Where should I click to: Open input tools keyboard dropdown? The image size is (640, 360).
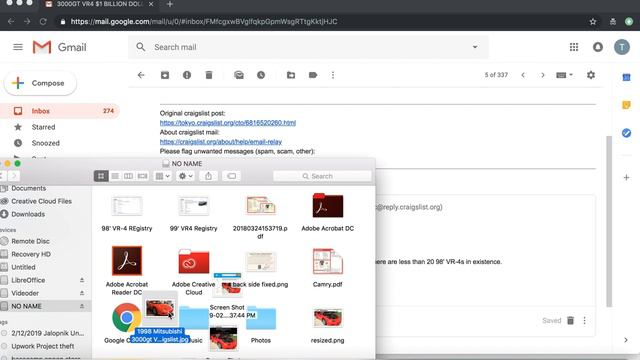tap(564, 75)
